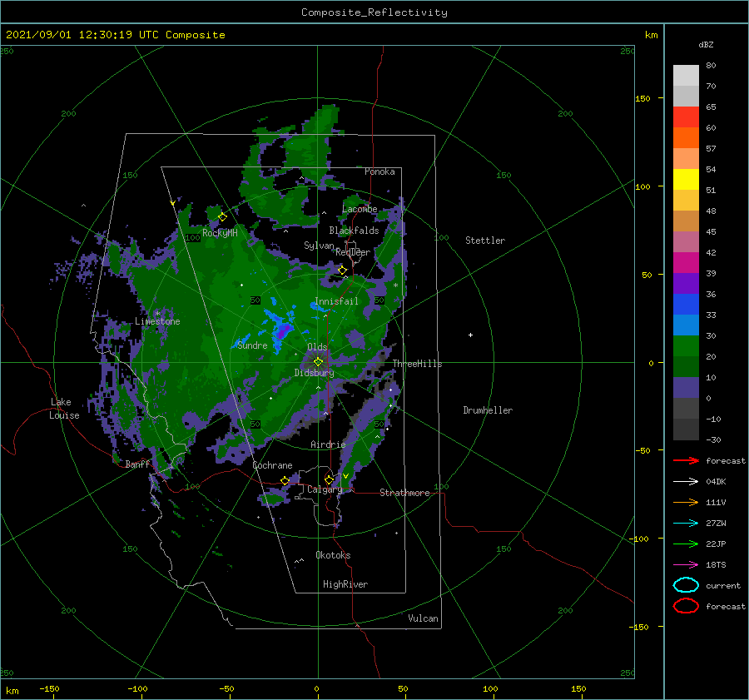This screenshot has width=749, height=700.
Task: Click the white 04DK arrow in legend
Action: [686, 481]
